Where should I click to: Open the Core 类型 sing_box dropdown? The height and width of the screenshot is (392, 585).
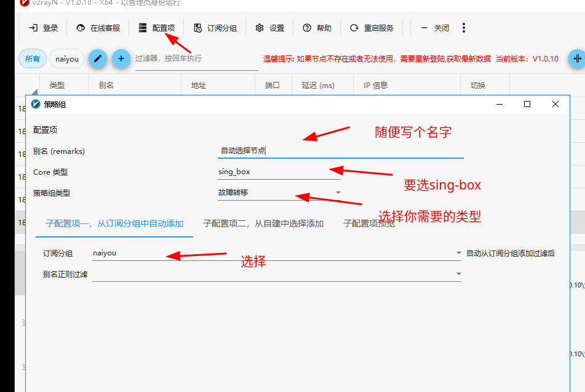[x=279, y=172]
